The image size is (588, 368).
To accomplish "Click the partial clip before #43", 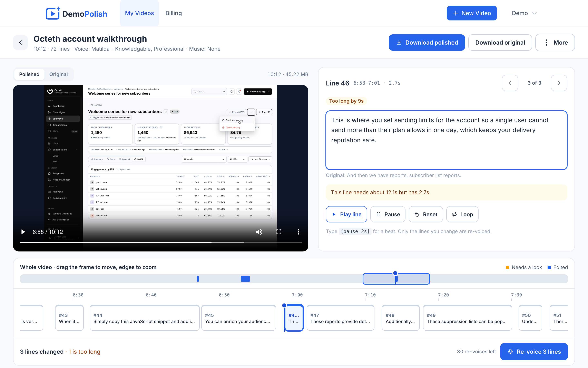I will 32,318.
